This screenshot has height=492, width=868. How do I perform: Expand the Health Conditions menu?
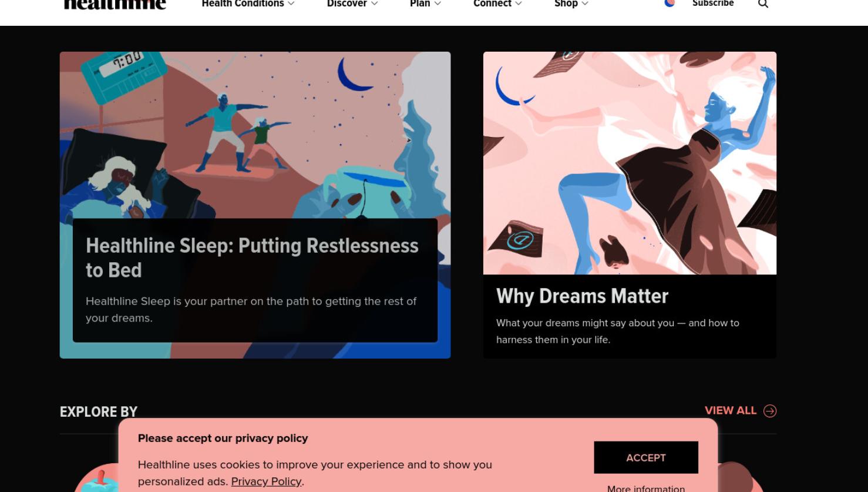click(248, 4)
